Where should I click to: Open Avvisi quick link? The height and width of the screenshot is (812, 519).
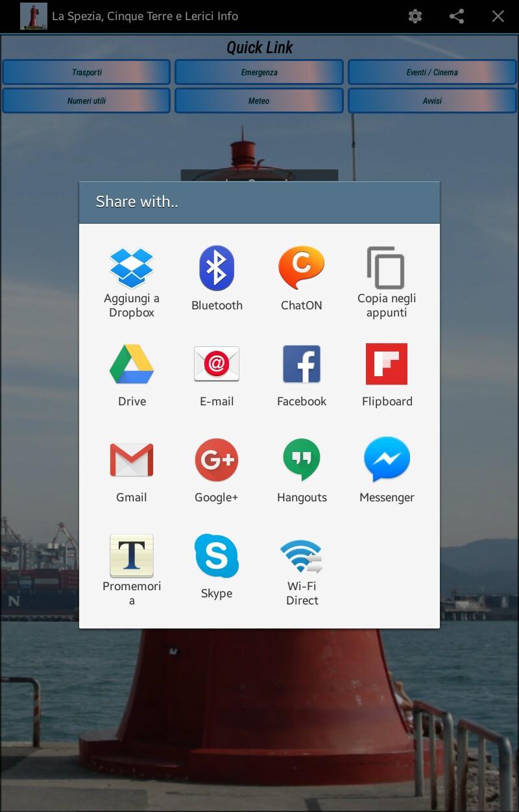(x=433, y=101)
